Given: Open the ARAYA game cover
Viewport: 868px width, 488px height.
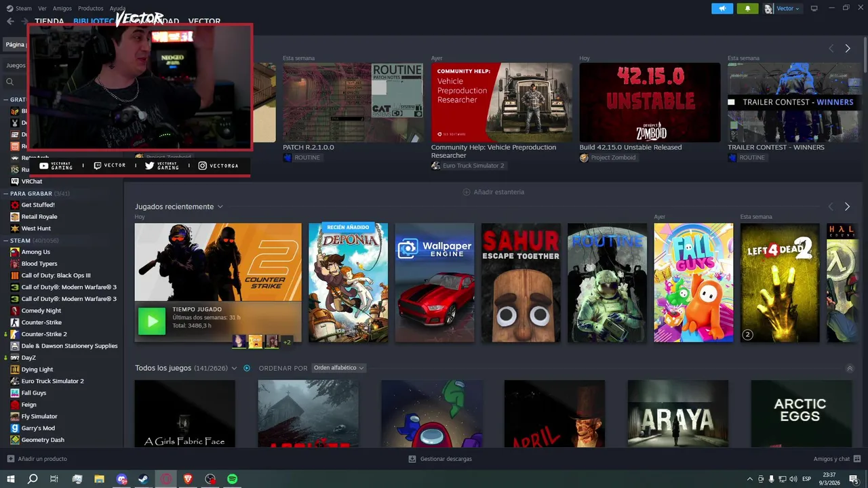Looking at the screenshot, I should click(678, 413).
